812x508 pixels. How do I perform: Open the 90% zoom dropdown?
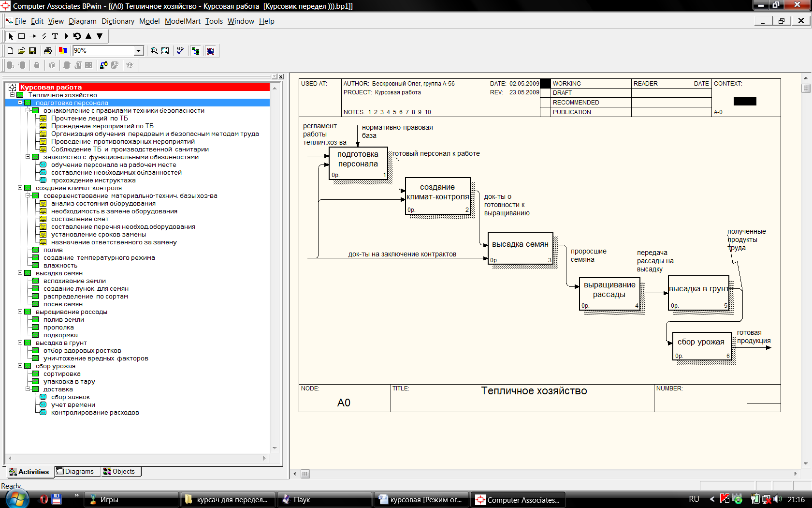pos(139,51)
